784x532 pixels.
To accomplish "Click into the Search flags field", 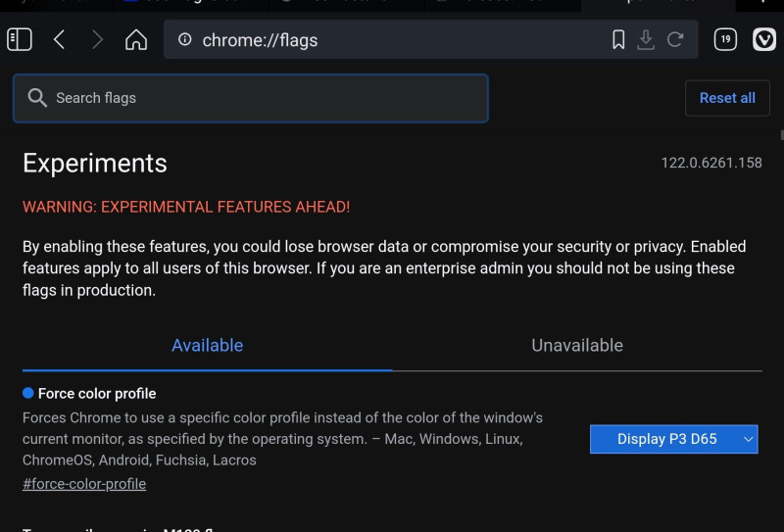I will point(251,98).
